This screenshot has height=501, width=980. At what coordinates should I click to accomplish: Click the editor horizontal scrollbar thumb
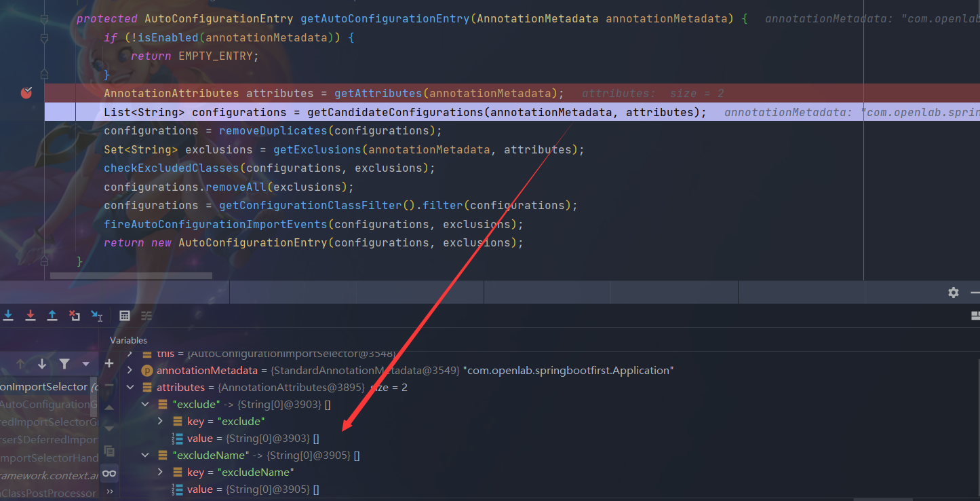(x=131, y=276)
